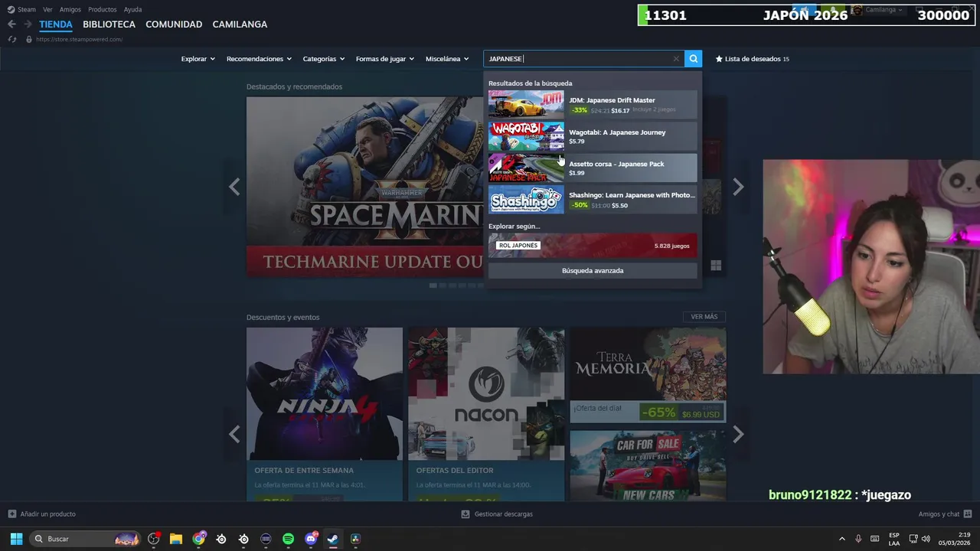980x551 pixels.
Task: Click VER MÁS in Descuentos y eventos
Action: point(704,317)
